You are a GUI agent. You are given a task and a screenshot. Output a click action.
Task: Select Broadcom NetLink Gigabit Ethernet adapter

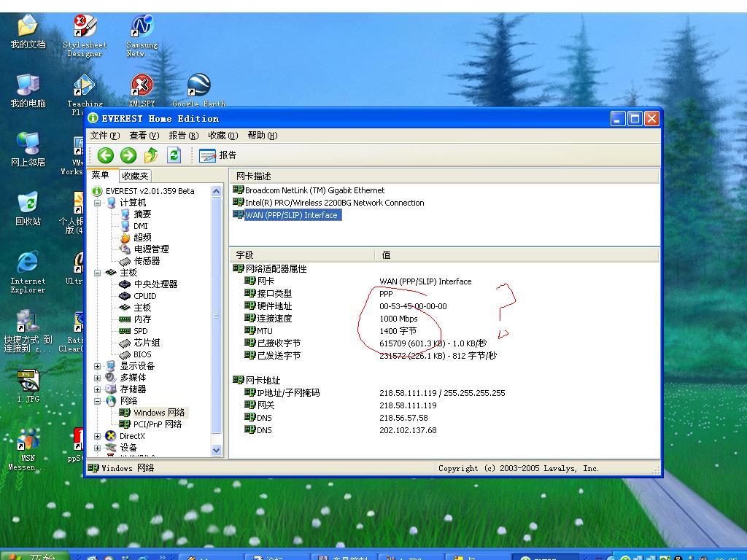click(314, 190)
